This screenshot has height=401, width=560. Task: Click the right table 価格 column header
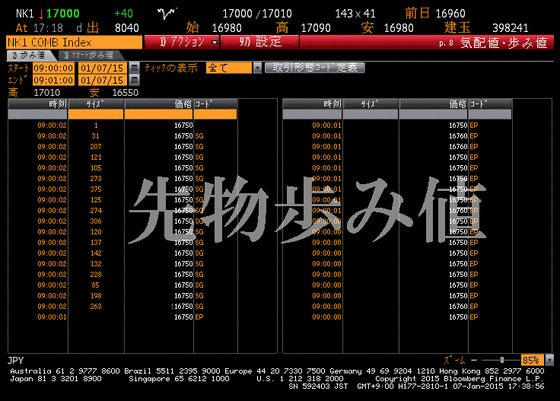point(434,104)
